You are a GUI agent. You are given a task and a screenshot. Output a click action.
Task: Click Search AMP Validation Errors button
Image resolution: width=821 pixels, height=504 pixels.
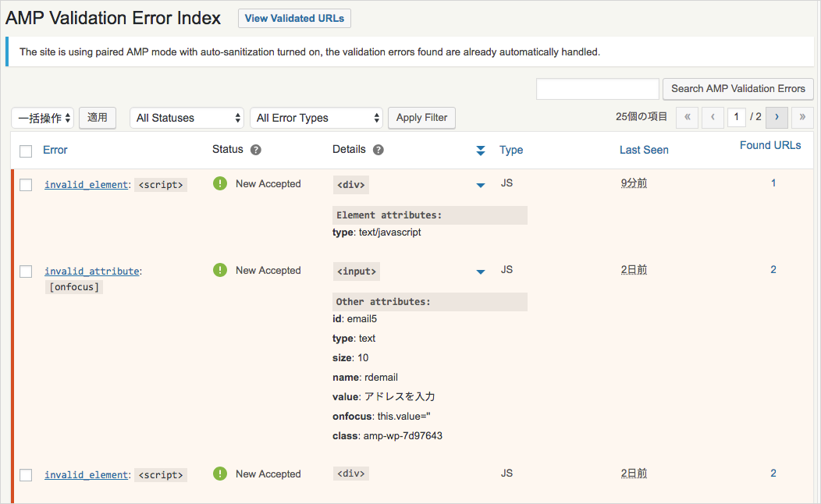click(737, 89)
